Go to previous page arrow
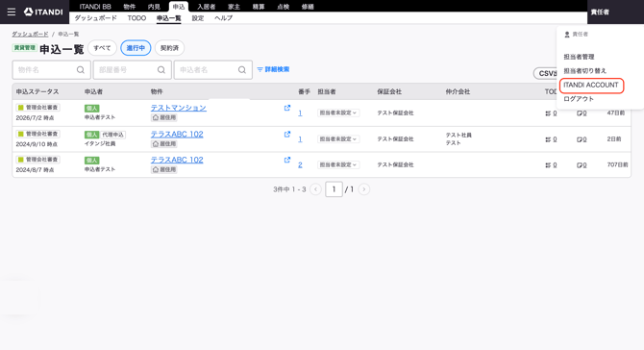 coord(315,189)
